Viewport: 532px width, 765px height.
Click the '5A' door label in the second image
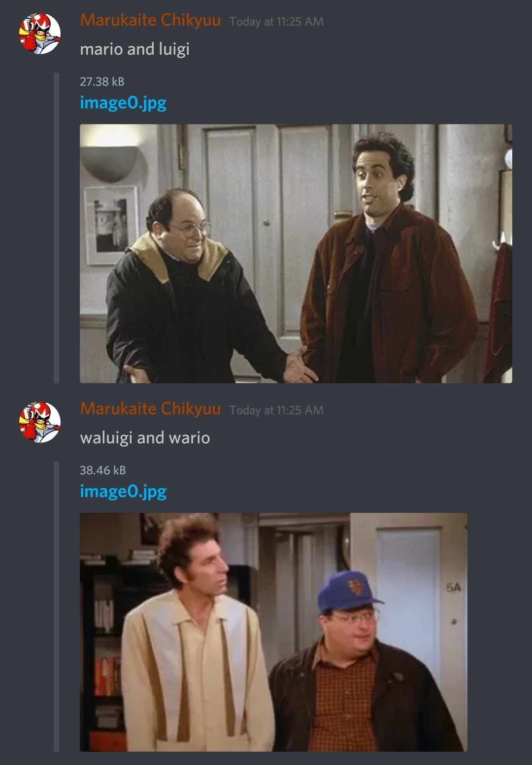tap(454, 588)
